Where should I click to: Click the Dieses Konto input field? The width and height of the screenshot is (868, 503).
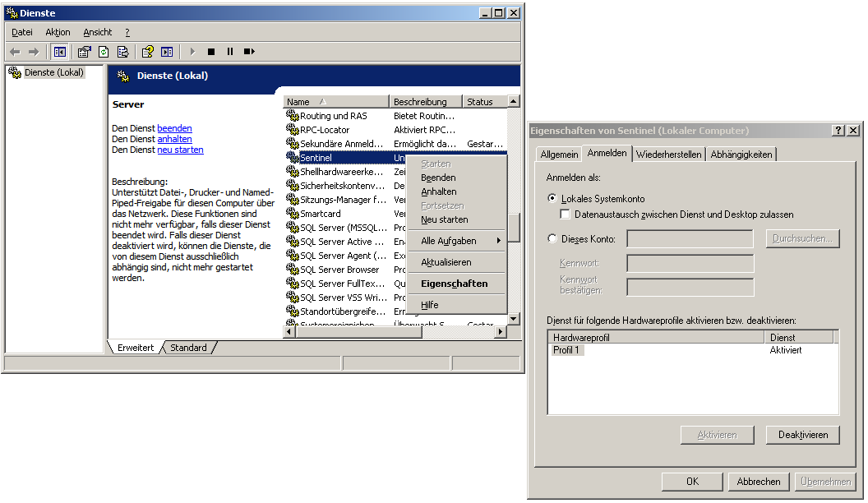(x=690, y=239)
